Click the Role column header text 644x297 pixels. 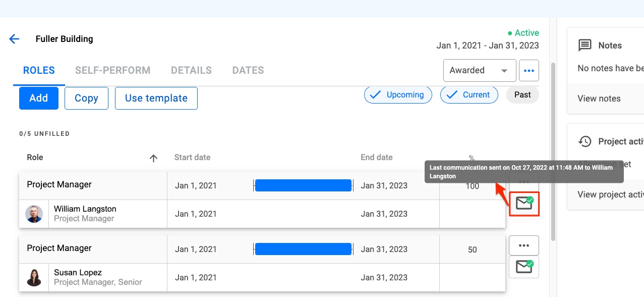click(35, 158)
